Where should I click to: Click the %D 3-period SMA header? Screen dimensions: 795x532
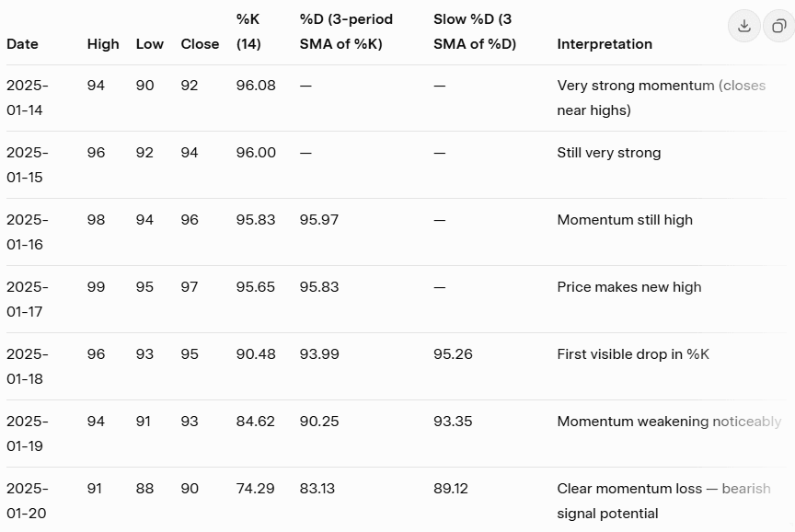click(346, 31)
